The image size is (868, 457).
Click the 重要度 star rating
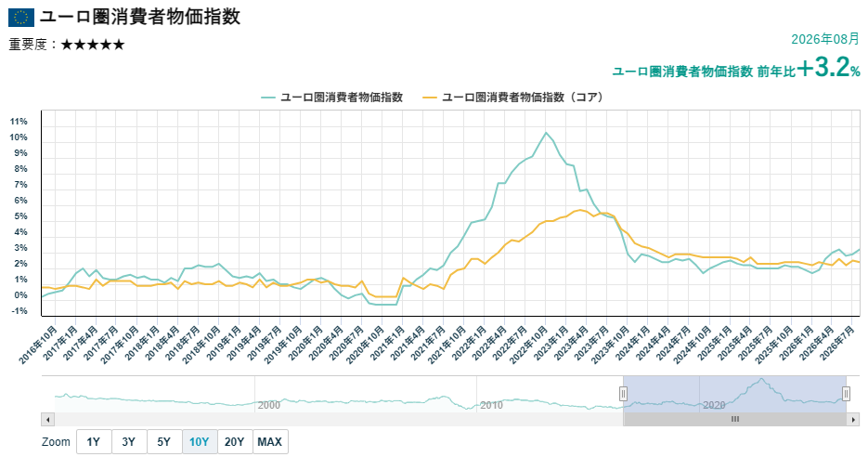pyautogui.click(x=93, y=45)
